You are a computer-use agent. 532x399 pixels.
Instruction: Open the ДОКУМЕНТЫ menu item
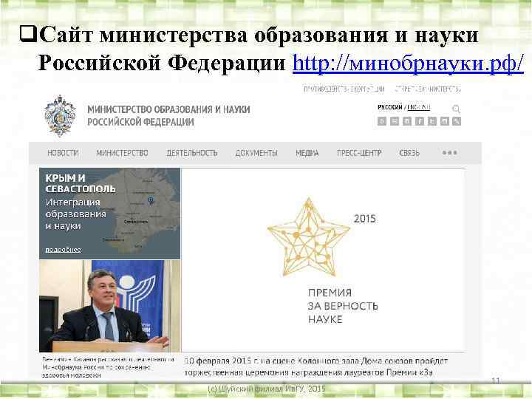pyautogui.click(x=256, y=154)
